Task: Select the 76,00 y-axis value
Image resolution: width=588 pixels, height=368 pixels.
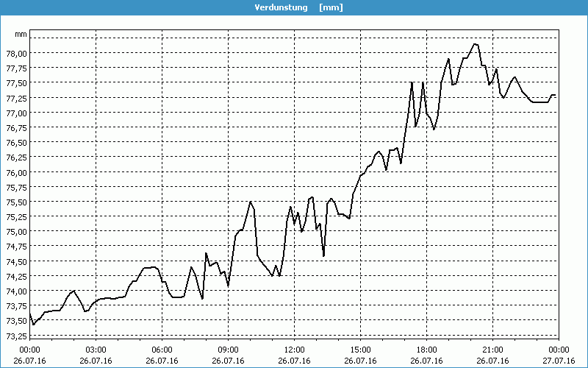Action: click(x=17, y=172)
